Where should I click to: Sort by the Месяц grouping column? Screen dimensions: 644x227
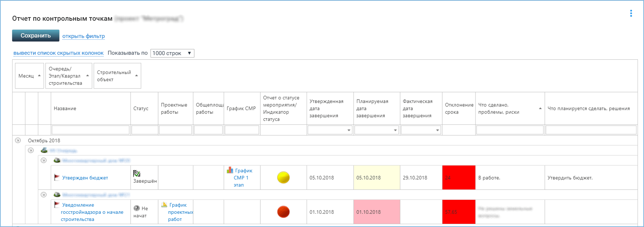tap(29, 76)
